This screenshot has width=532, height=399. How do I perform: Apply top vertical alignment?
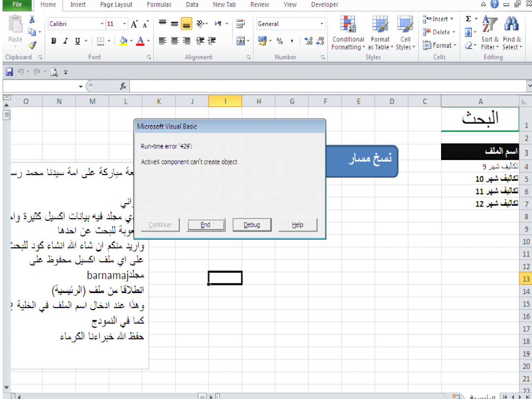(x=163, y=24)
